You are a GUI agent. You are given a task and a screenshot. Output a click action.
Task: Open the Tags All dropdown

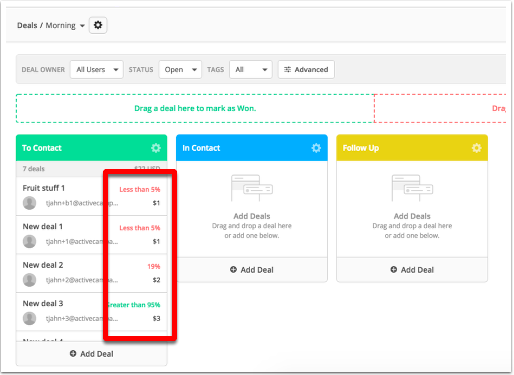251,69
